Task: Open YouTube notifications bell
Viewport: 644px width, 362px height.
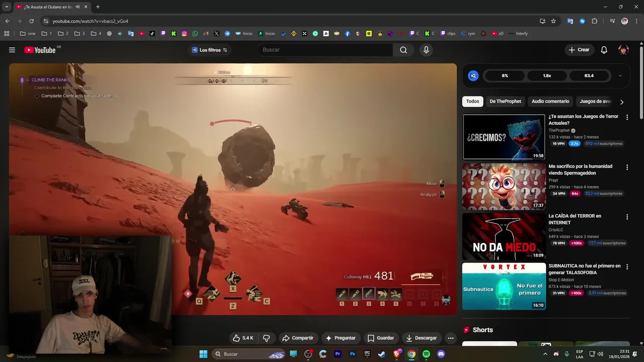Action: tap(604, 50)
